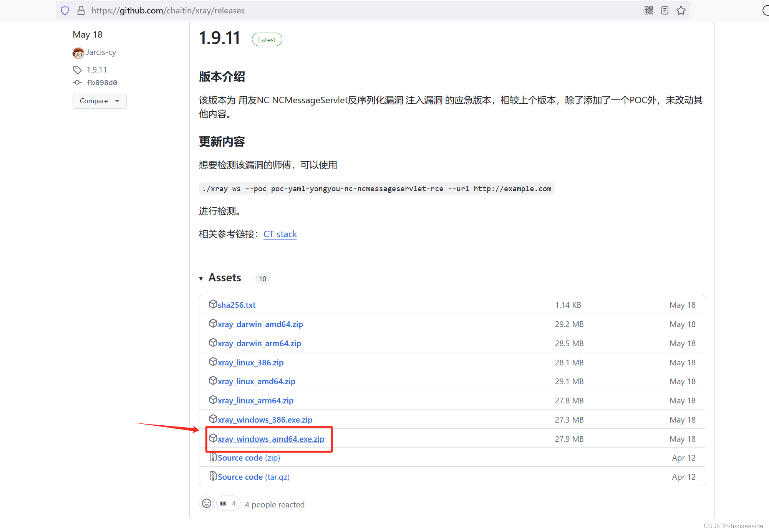
Task: Collapse the Assets section
Action: (201, 278)
